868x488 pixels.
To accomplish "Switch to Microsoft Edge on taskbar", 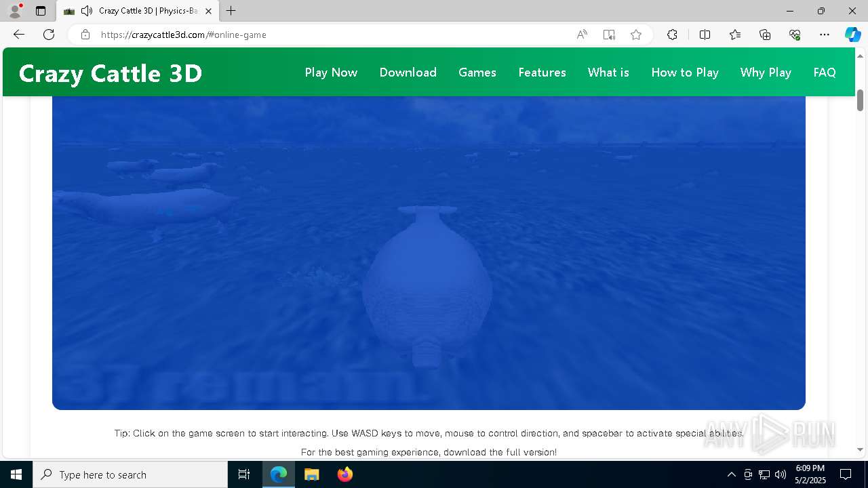I will 279,474.
